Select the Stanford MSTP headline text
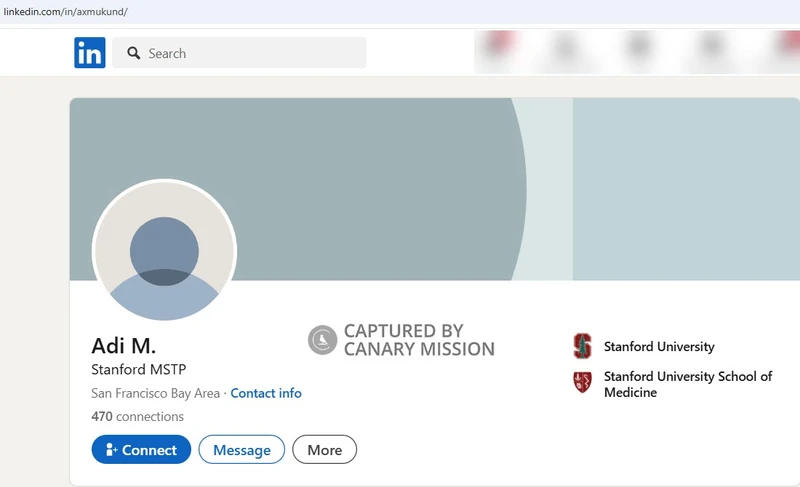The width and height of the screenshot is (800, 487). pos(139,369)
